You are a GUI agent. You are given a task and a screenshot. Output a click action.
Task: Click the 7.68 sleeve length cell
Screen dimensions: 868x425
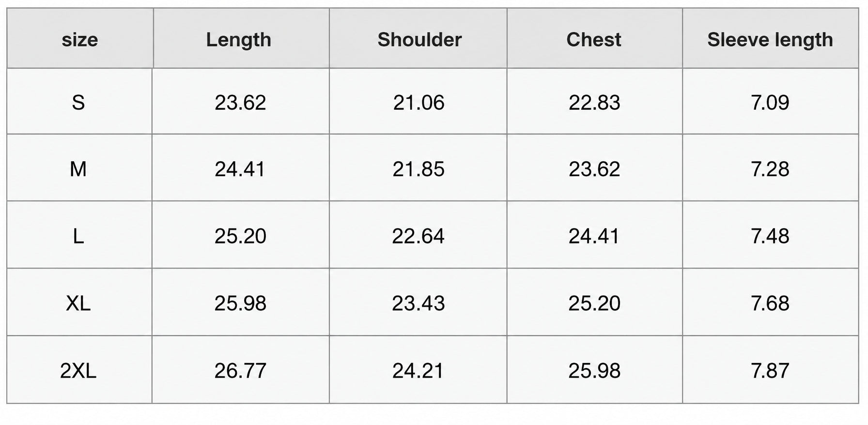(770, 302)
